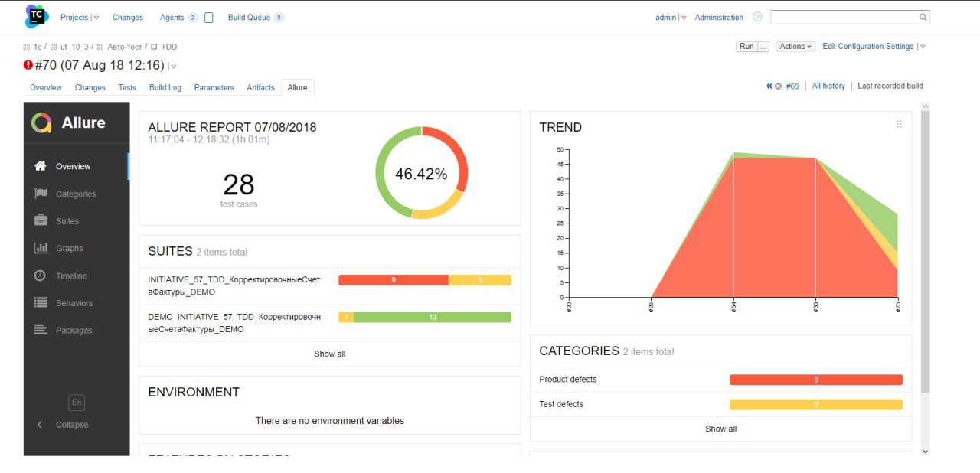Click the green bar with 13 in Suites
980x473 pixels.
click(x=433, y=317)
